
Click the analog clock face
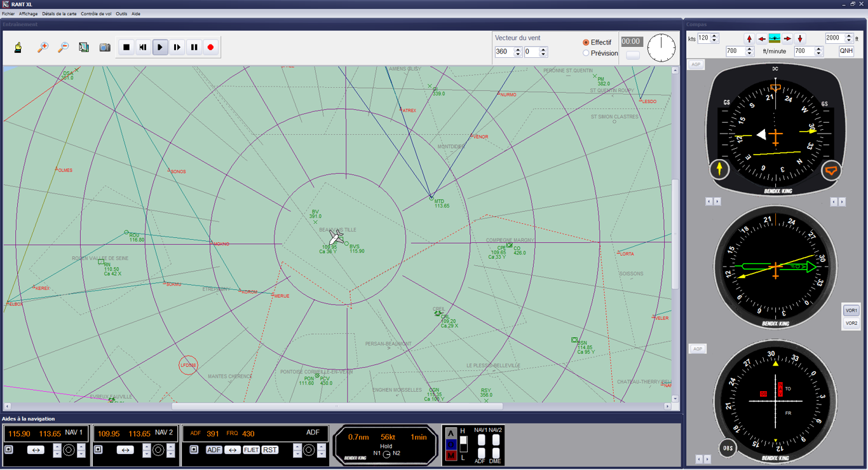(x=661, y=48)
